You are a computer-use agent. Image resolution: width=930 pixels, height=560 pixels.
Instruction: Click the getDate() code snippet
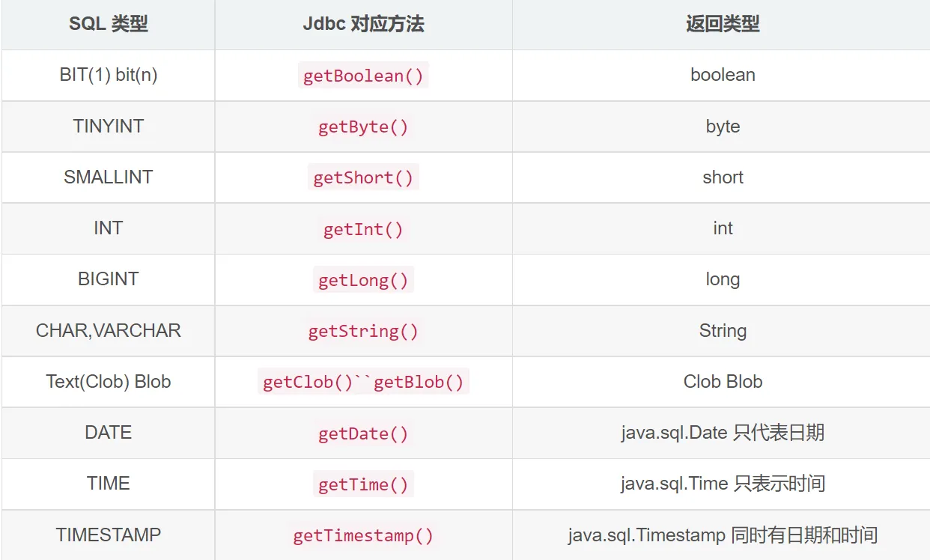(363, 433)
